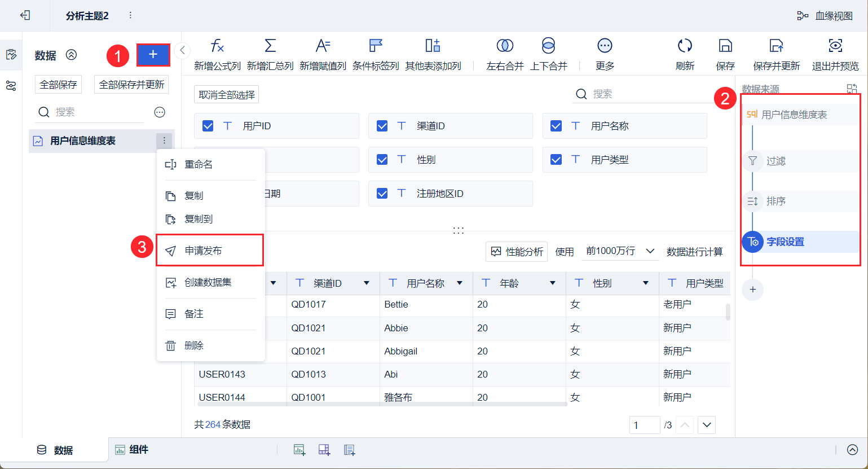Viewport: 868px width, 469px height.
Task: Uncheck the 性别 field checkbox
Action: 382,160
